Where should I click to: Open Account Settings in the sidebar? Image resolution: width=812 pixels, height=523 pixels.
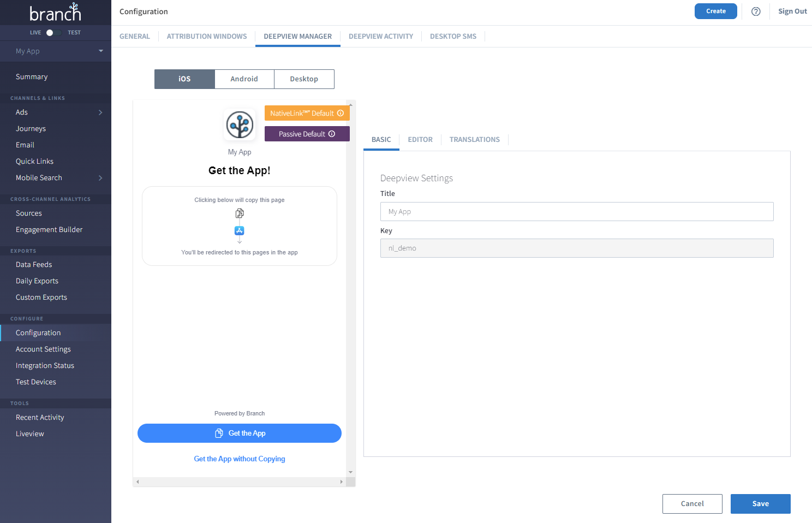tap(43, 349)
